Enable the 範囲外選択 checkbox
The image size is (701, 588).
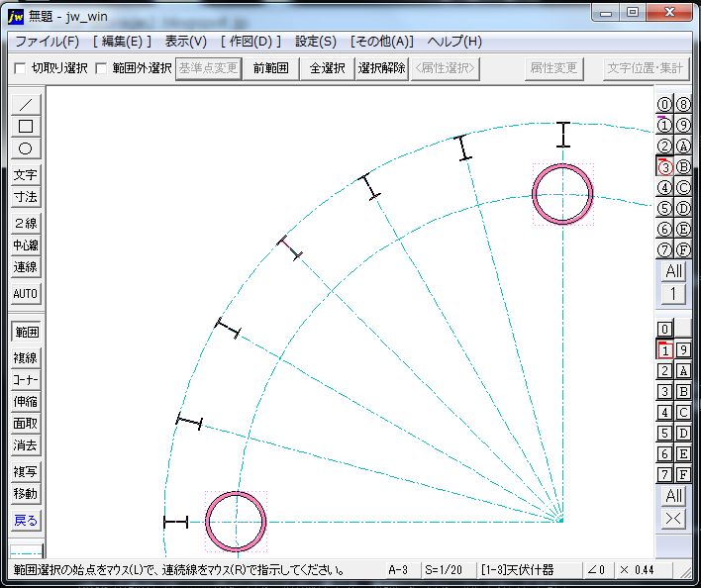[101, 69]
